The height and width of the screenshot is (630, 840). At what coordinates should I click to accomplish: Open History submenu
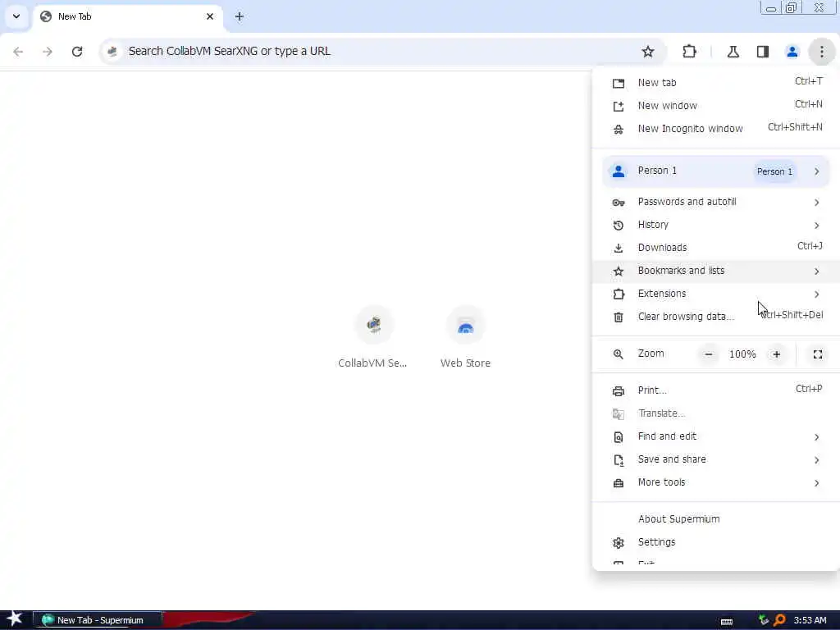pyautogui.click(x=715, y=225)
